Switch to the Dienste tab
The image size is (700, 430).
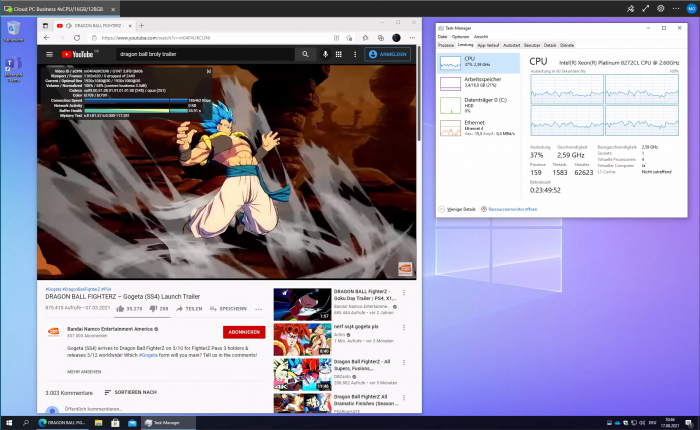(x=567, y=45)
